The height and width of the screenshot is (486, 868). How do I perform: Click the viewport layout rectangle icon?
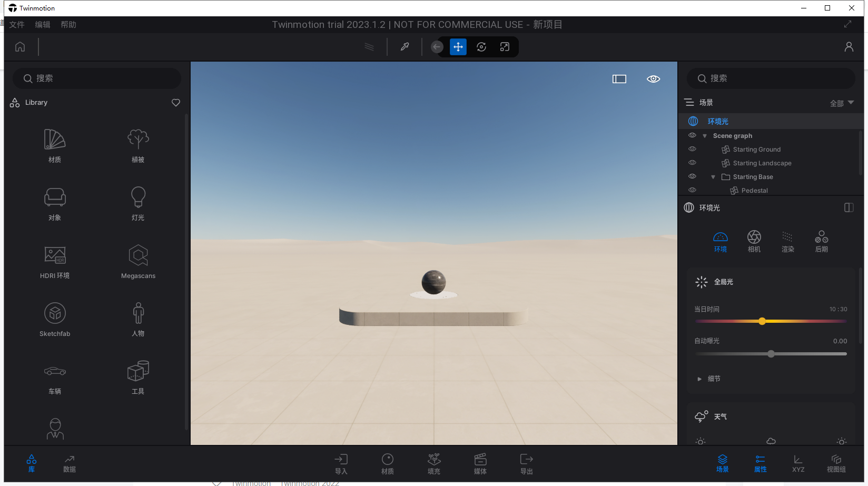(x=619, y=79)
